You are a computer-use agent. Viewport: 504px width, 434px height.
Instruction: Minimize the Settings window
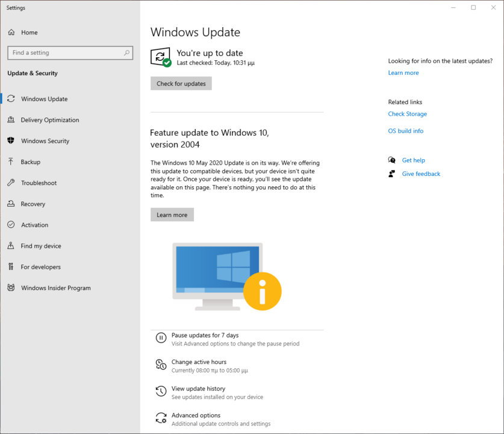[x=453, y=7]
